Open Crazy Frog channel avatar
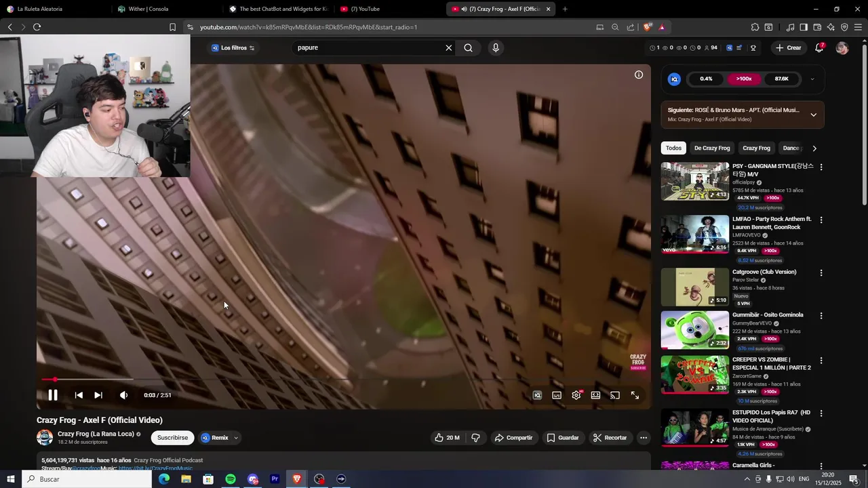Viewport: 868px width, 488px height. pos(45,437)
